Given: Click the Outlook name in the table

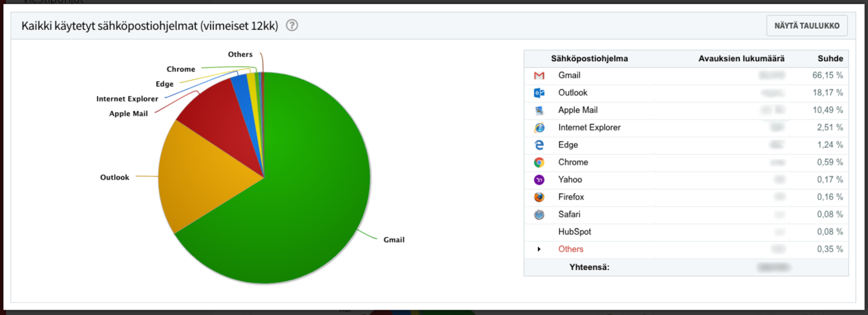Looking at the screenshot, I should [573, 92].
